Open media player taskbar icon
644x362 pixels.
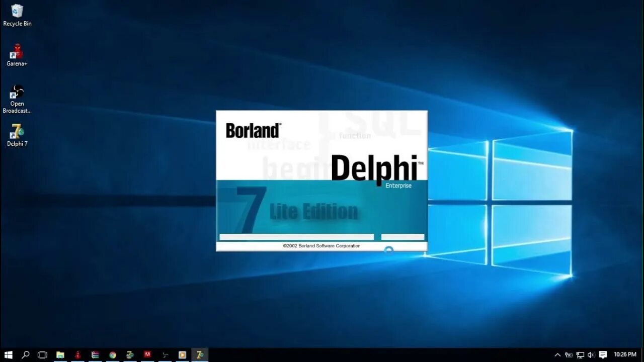(x=182, y=355)
